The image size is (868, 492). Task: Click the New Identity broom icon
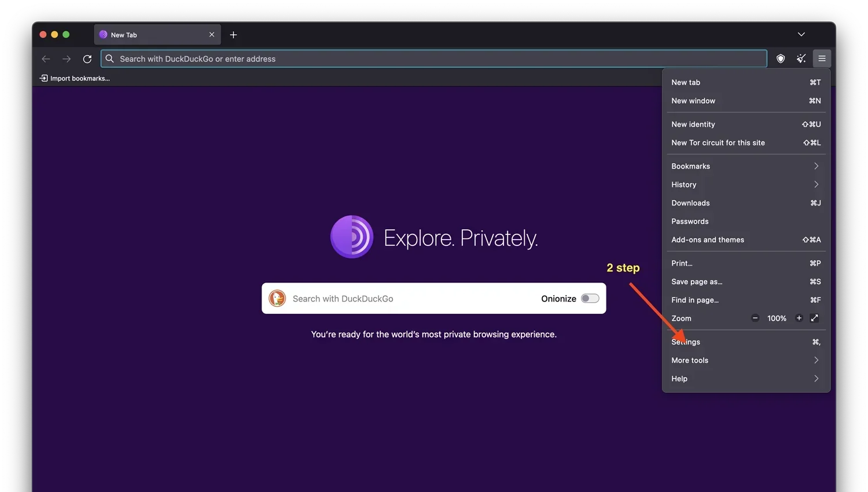pos(801,58)
